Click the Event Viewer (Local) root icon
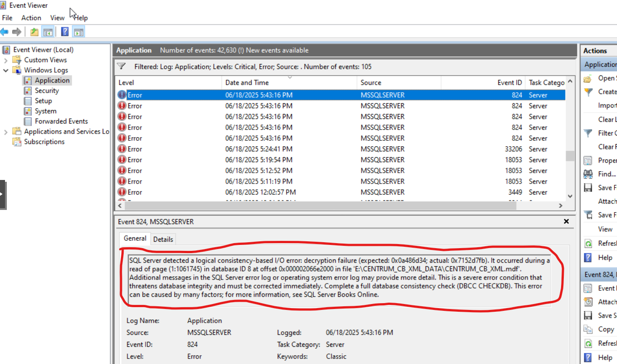This screenshot has height=364, width=617. click(6, 50)
